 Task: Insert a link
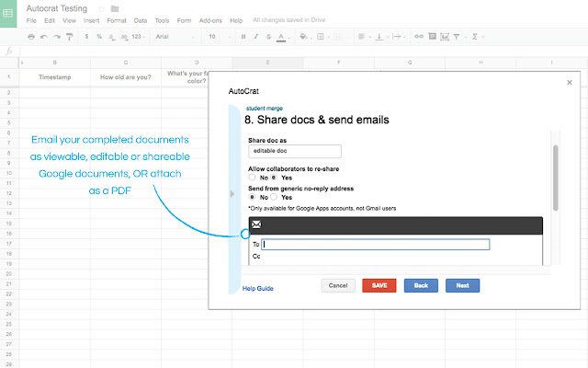[x=419, y=37]
